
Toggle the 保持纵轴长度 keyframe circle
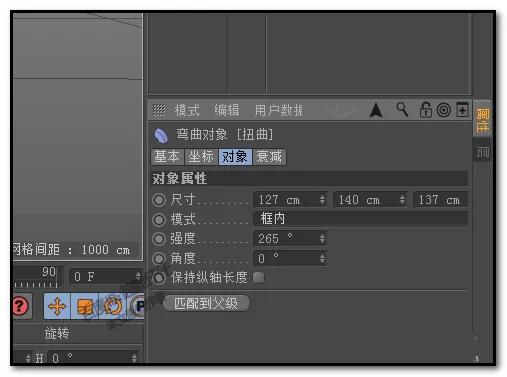[159, 277]
